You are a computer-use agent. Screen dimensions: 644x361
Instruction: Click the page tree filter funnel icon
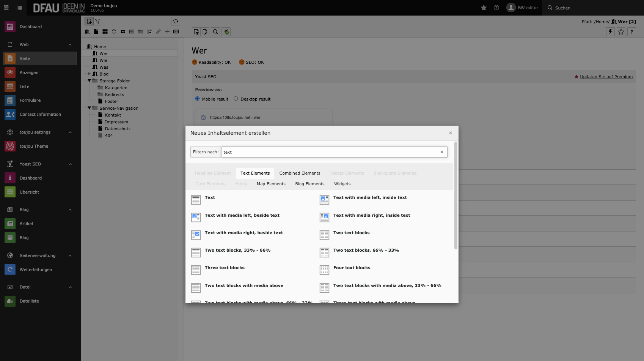click(98, 21)
